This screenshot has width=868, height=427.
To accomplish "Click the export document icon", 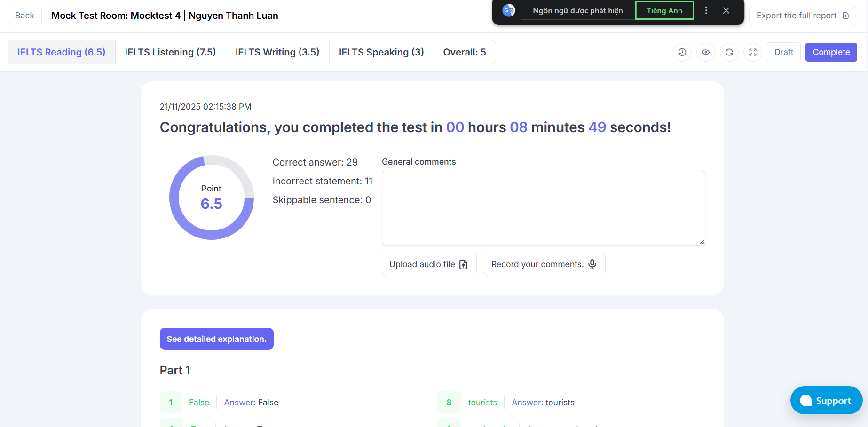I will tap(846, 16).
